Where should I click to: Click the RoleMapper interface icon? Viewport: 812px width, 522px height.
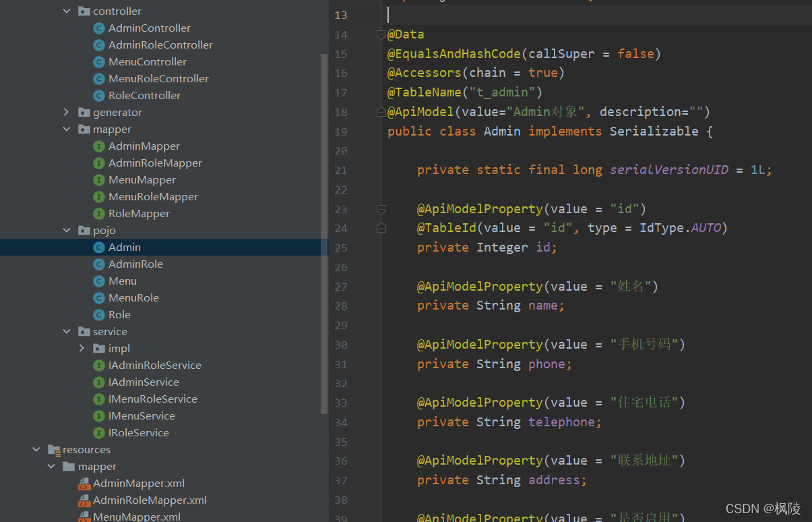pos(99,213)
